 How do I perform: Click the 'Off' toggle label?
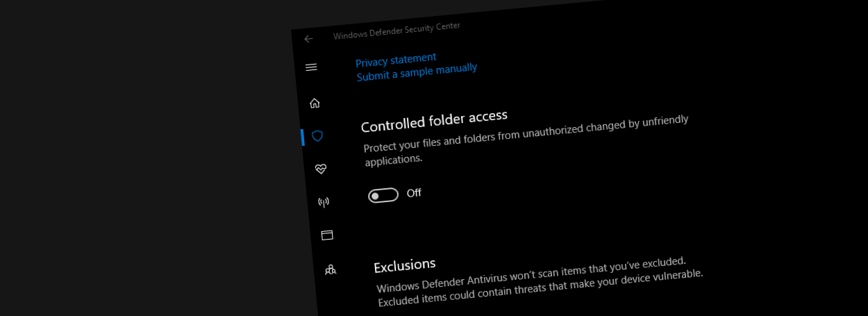tap(414, 193)
